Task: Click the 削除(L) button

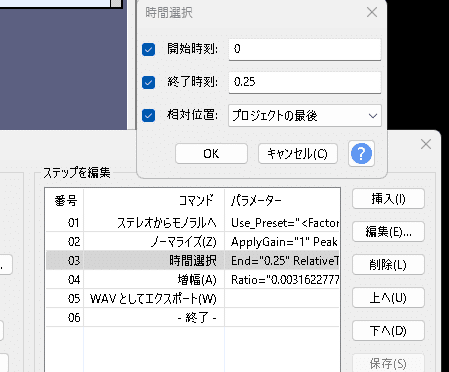Action: [388, 265]
